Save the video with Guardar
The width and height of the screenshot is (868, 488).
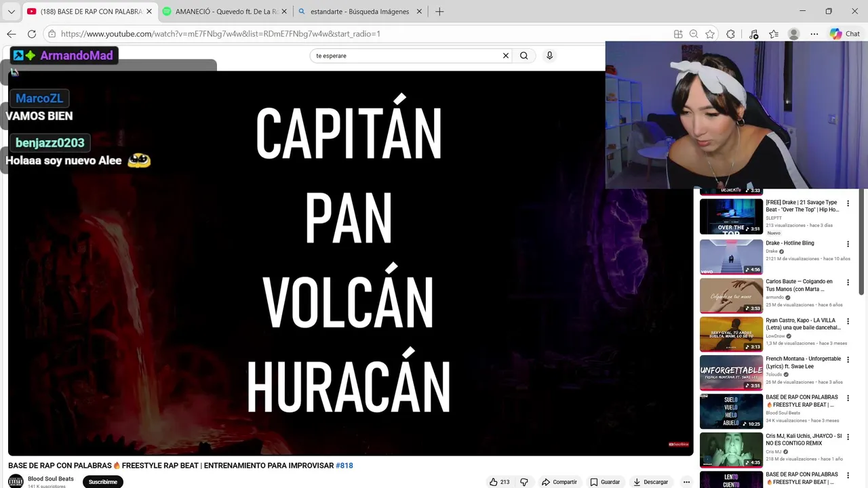pyautogui.click(x=605, y=482)
